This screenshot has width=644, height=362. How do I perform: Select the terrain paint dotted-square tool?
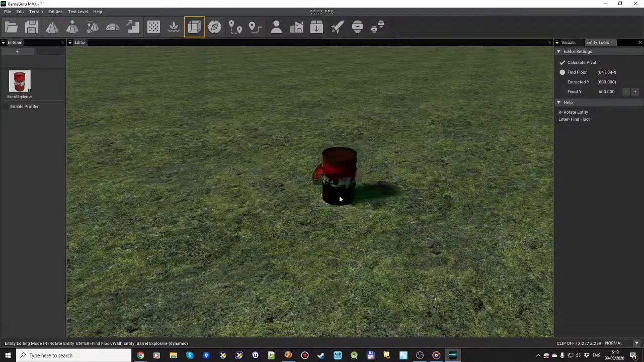point(153,27)
